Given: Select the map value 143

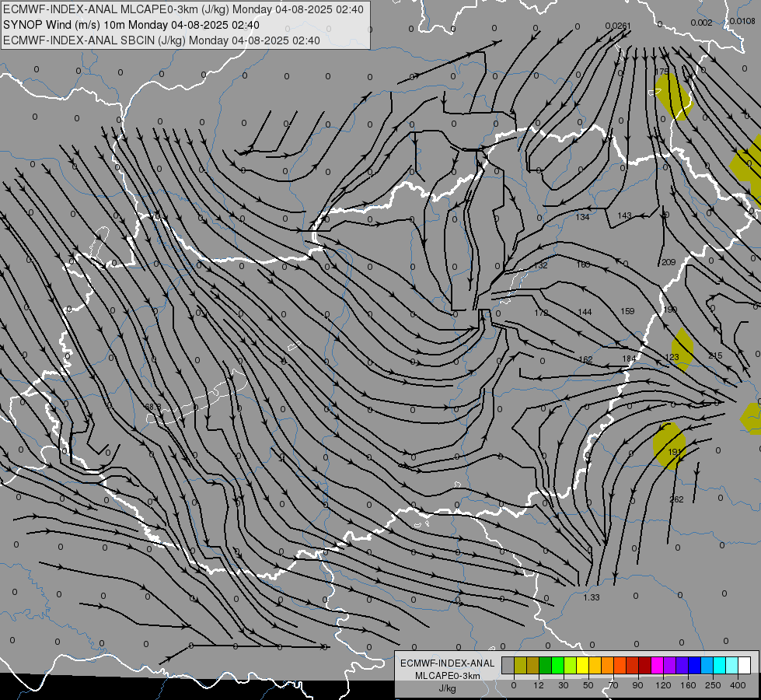Looking at the screenshot, I should coord(625,215).
